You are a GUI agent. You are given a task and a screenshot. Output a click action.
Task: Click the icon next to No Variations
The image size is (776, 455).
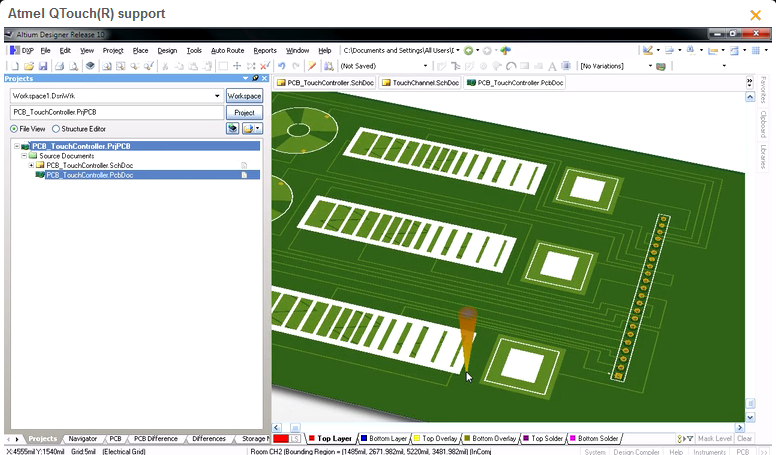coord(661,66)
